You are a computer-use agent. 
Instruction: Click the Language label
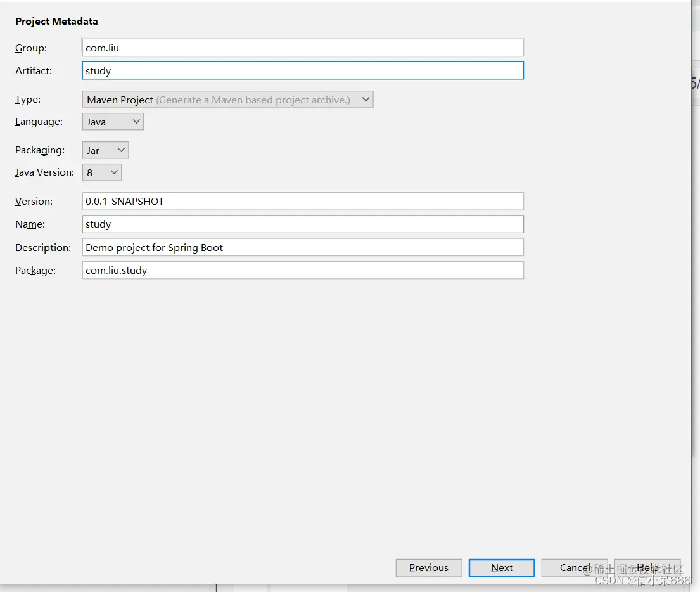pos(39,122)
